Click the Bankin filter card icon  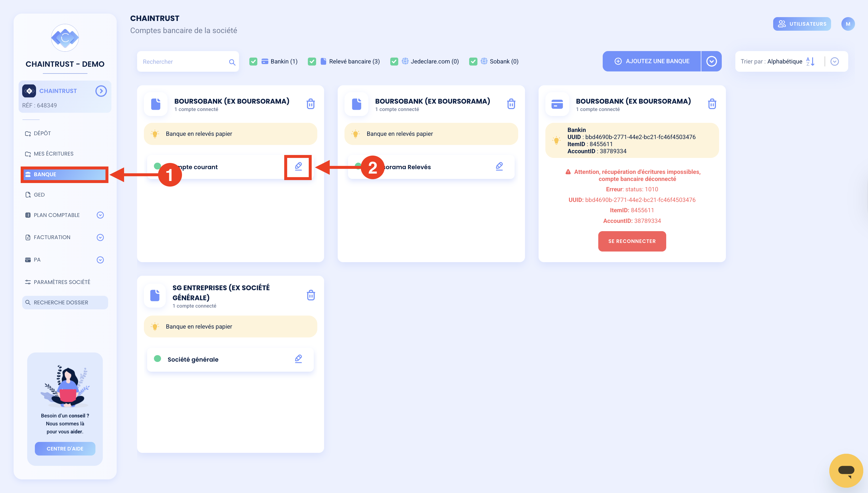coord(265,61)
